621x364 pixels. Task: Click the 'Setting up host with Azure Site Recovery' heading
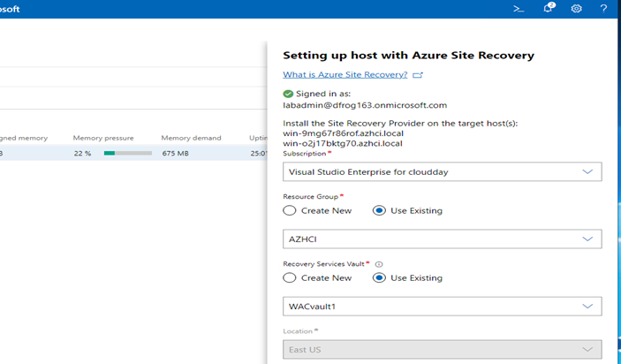coord(408,55)
